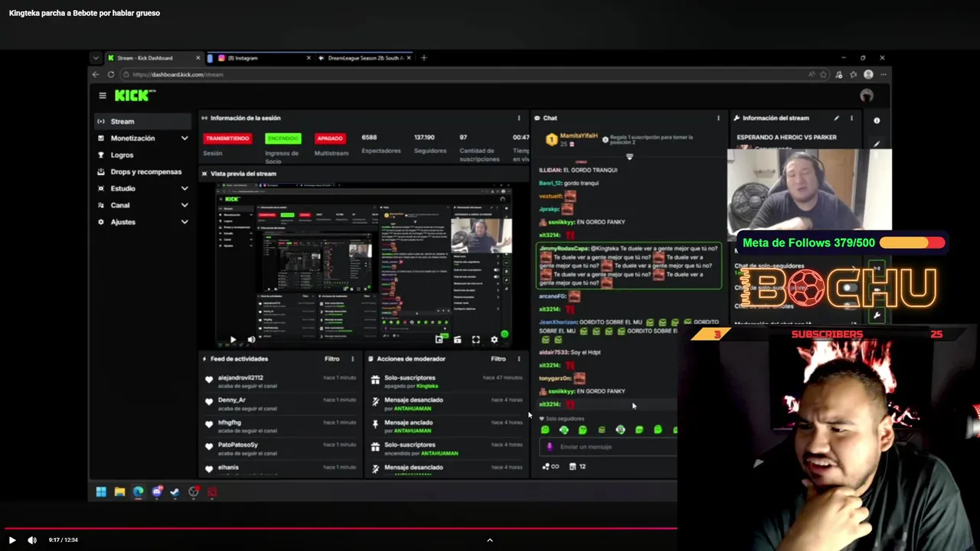The image size is (980, 551).
Task: Switch to the DreamLeague Season browser tab
Action: 364,57
